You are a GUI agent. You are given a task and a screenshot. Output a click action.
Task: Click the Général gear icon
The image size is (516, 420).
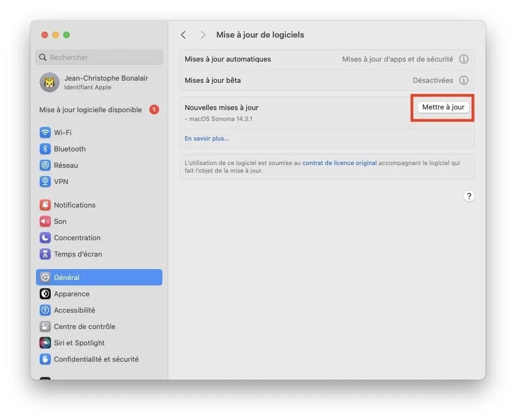coord(45,277)
